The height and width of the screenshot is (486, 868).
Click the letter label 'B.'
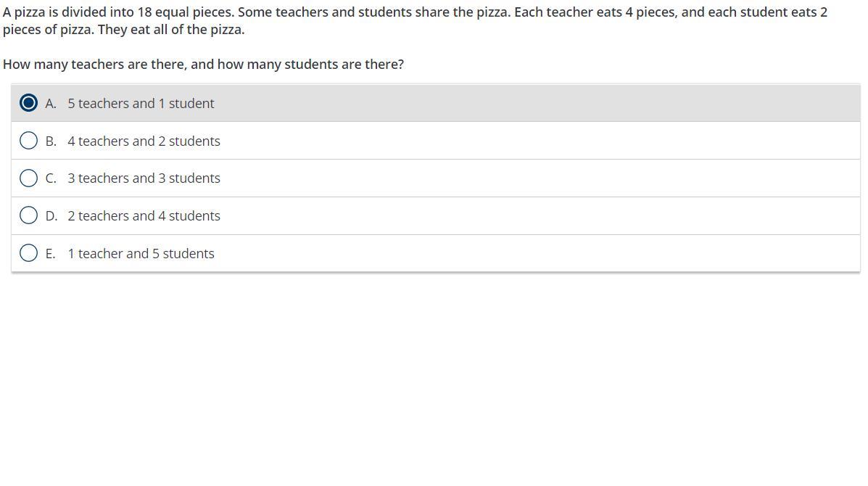pos(51,141)
